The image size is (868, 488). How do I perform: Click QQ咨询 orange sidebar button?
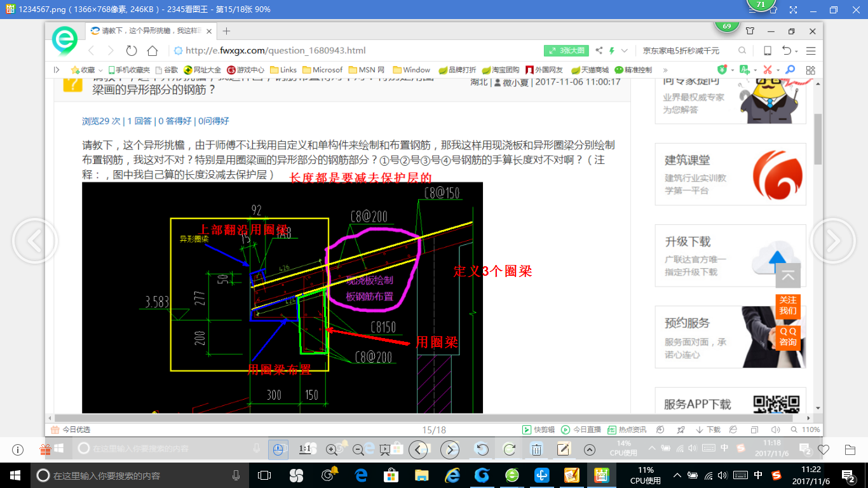tap(788, 337)
